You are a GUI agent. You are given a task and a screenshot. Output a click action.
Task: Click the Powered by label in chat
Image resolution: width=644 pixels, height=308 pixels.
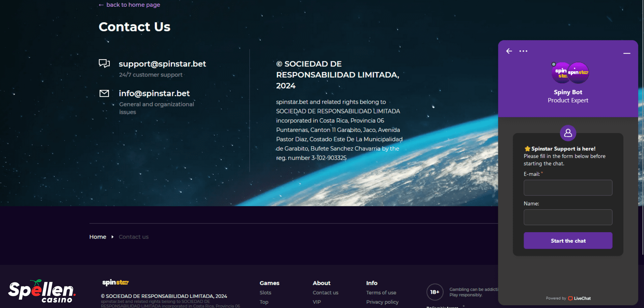coord(556,298)
